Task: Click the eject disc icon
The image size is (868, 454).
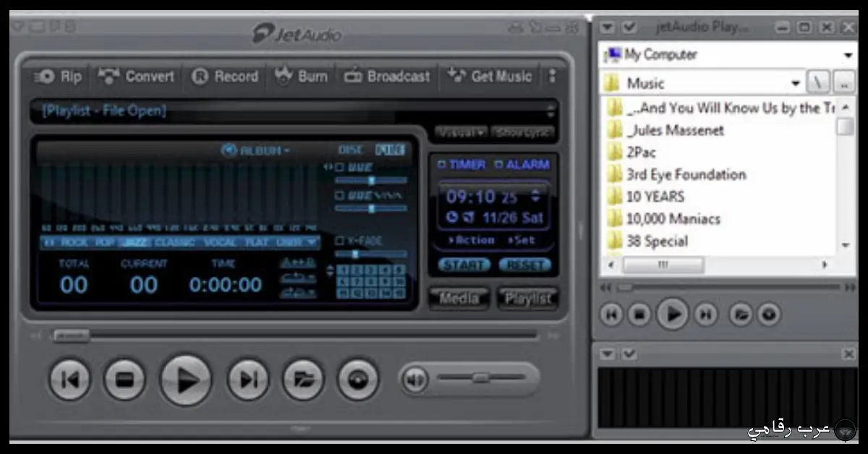Action: (357, 379)
